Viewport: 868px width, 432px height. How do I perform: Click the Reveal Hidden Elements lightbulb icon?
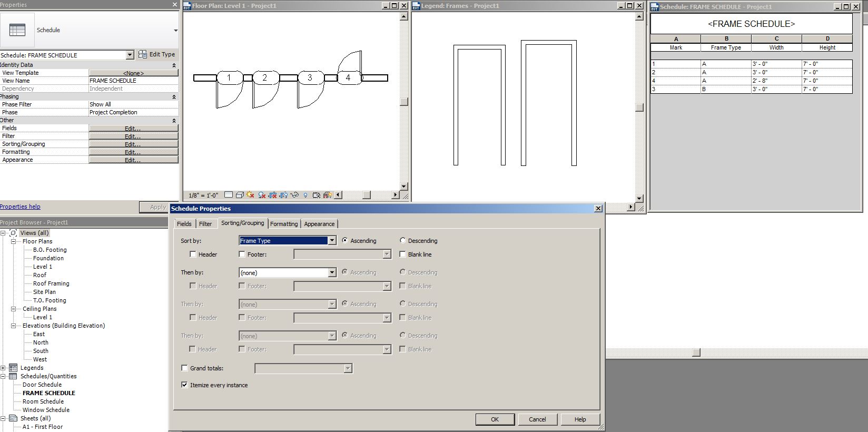coord(305,195)
